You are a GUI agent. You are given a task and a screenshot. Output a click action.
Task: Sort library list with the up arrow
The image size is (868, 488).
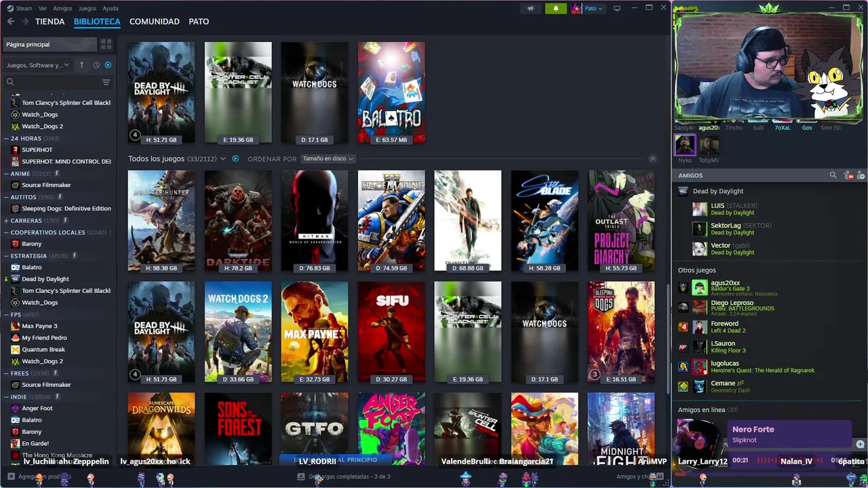[x=81, y=65]
